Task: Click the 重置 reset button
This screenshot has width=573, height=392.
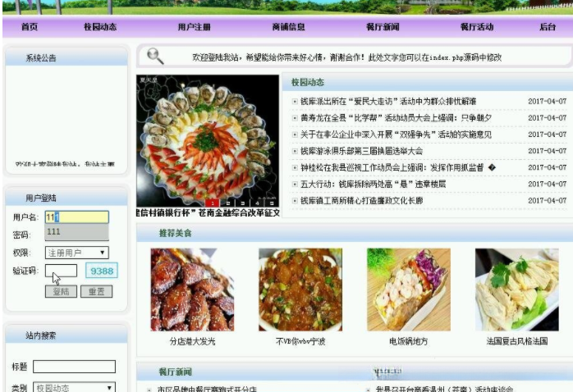Action: coord(97,291)
